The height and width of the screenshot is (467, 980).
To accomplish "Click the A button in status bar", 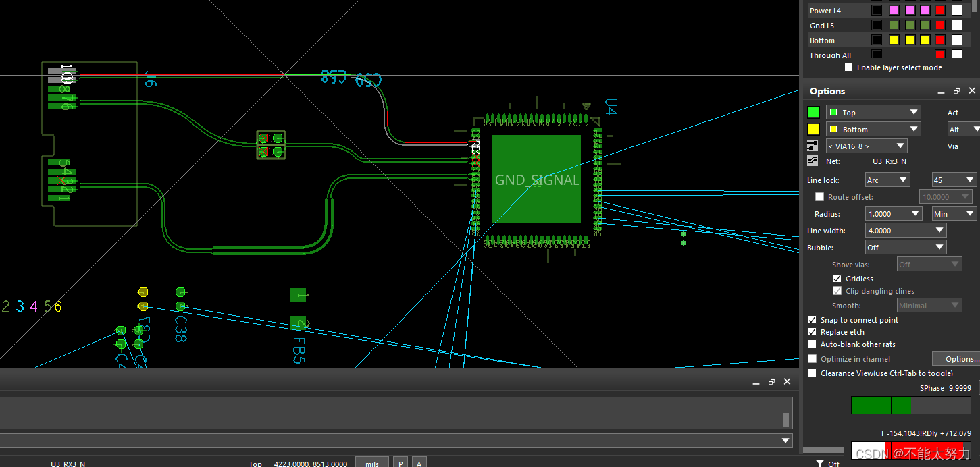I will (x=419, y=463).
